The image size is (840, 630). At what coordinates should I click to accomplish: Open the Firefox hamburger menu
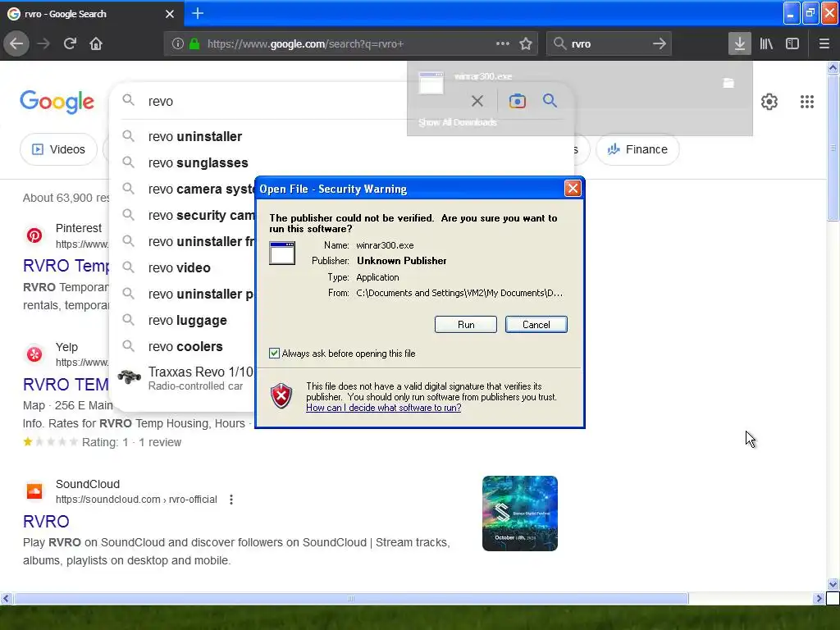coord(824,43)
